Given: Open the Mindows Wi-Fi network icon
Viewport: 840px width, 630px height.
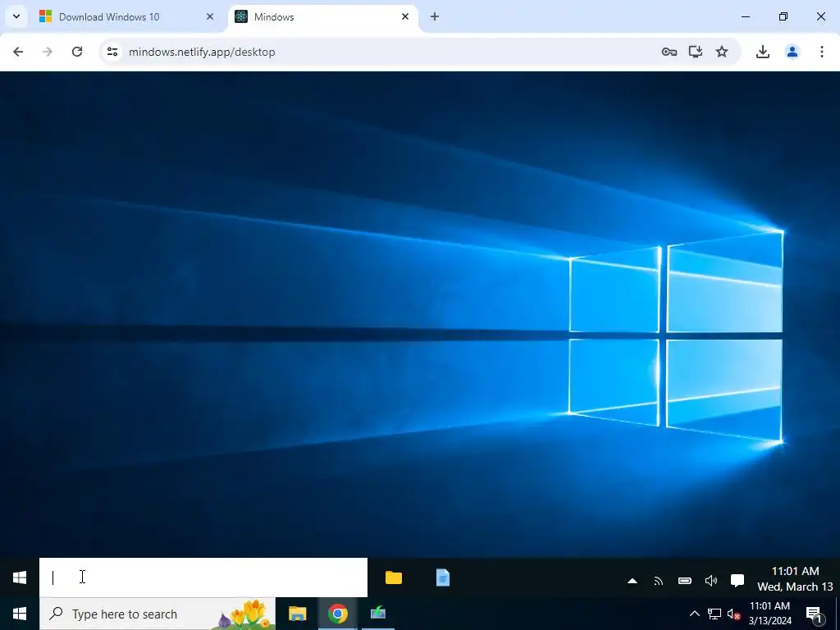Looking at the screenshot, I should [659, 581].
